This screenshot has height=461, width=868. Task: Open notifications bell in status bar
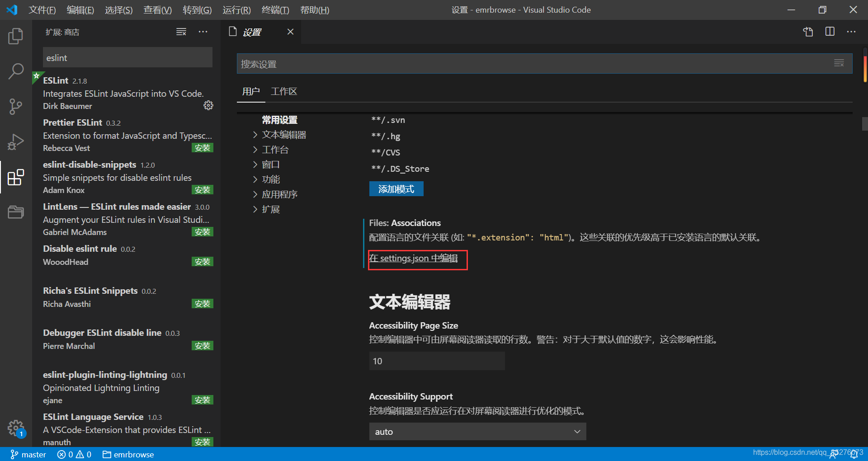854,454
